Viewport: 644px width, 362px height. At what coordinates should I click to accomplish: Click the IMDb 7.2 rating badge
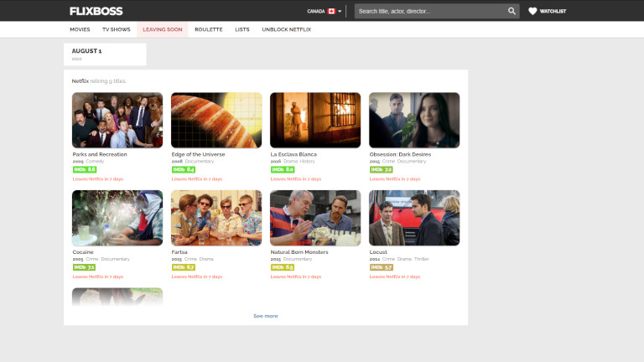(x=382, y=169)
